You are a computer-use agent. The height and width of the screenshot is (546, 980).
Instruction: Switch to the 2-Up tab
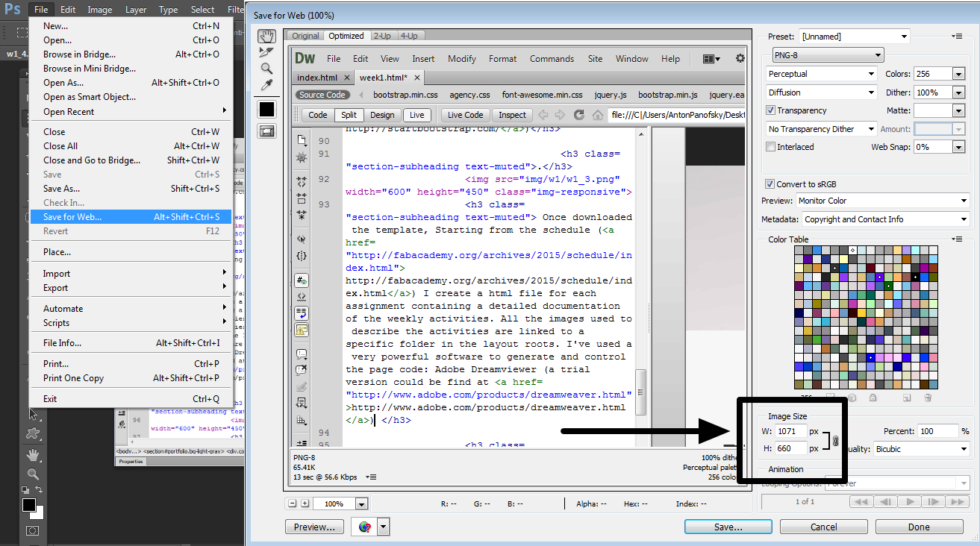382,36
